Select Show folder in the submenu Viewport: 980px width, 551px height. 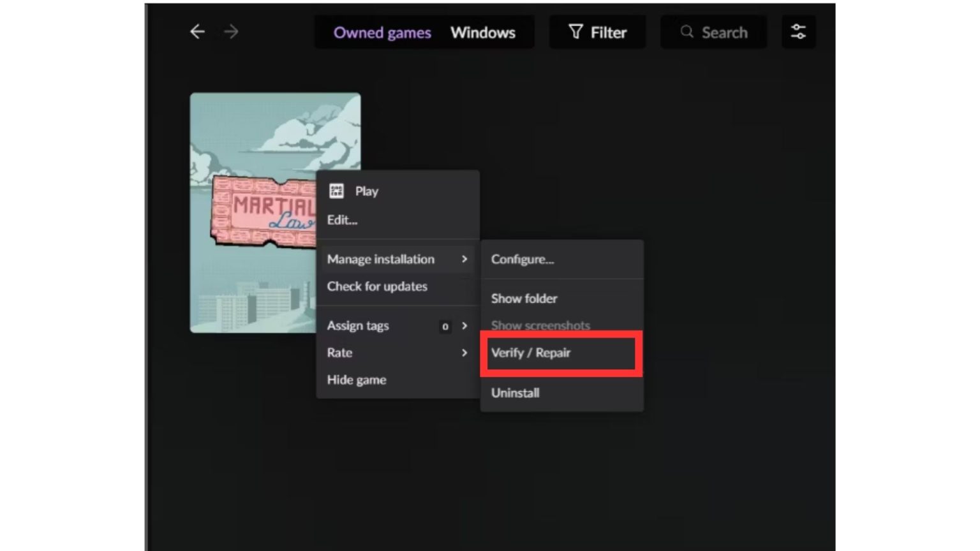pyautogui.click(x=524, y=298)
